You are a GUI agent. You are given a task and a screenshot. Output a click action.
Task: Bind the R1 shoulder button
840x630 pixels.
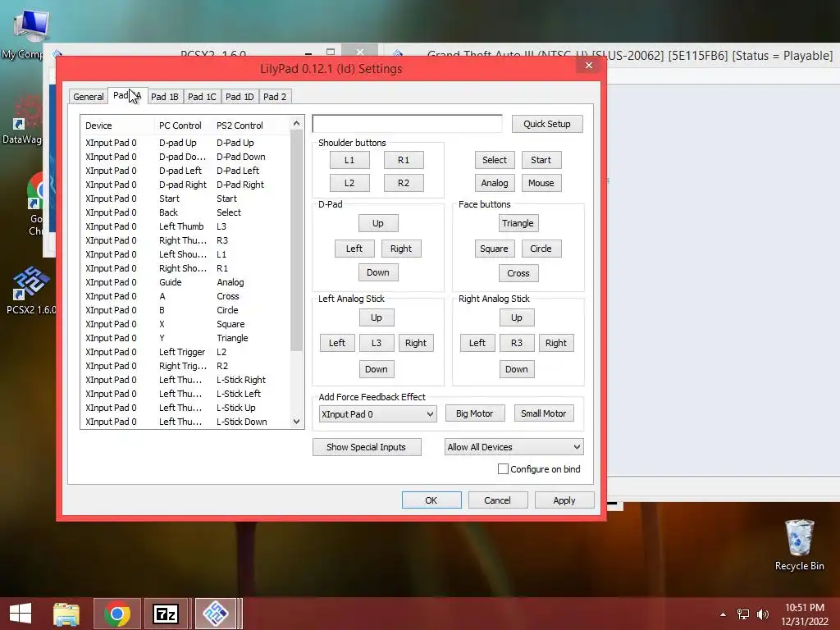[404, 160]
